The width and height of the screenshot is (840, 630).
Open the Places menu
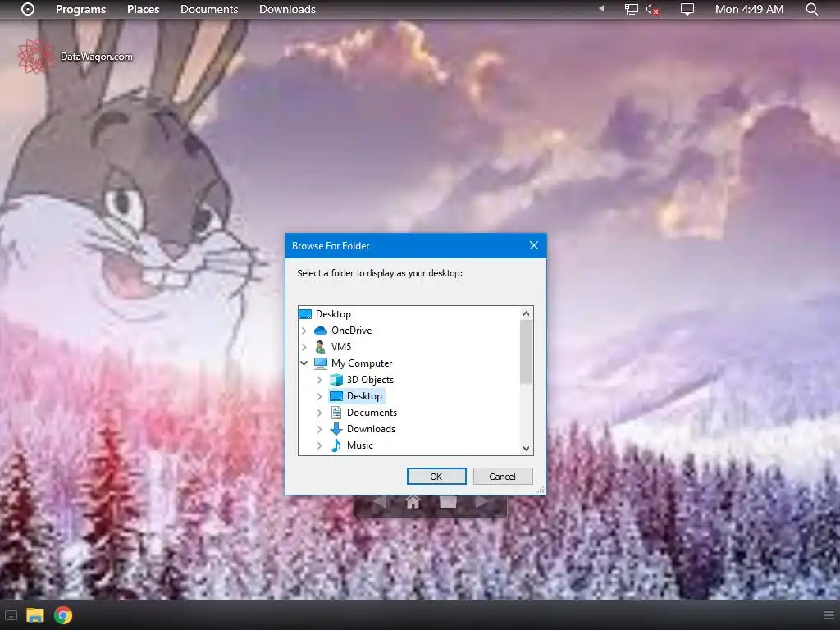point(143,9)
